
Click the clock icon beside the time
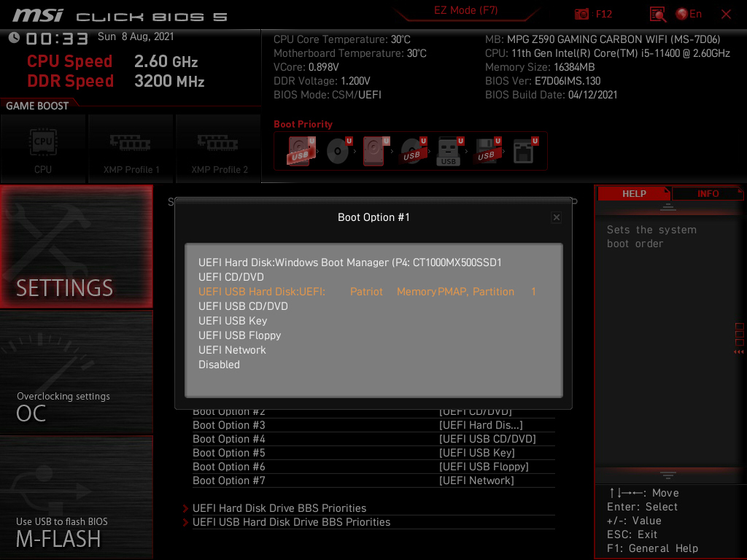(15, 38)
